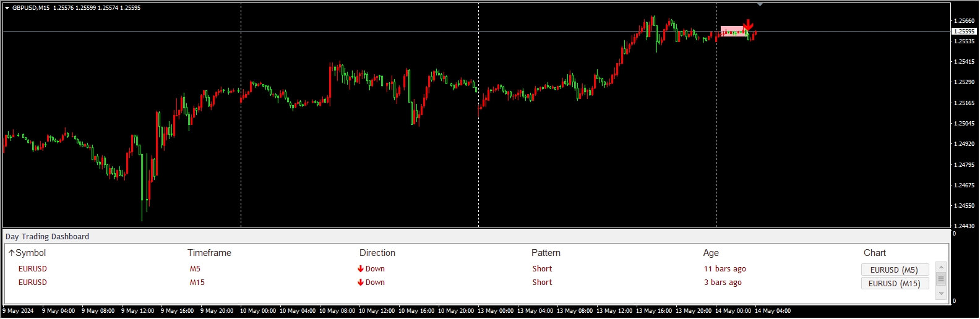The image size is (980, 319).
Task: Click the sort arrow beside Symbol
Action: 11,253
